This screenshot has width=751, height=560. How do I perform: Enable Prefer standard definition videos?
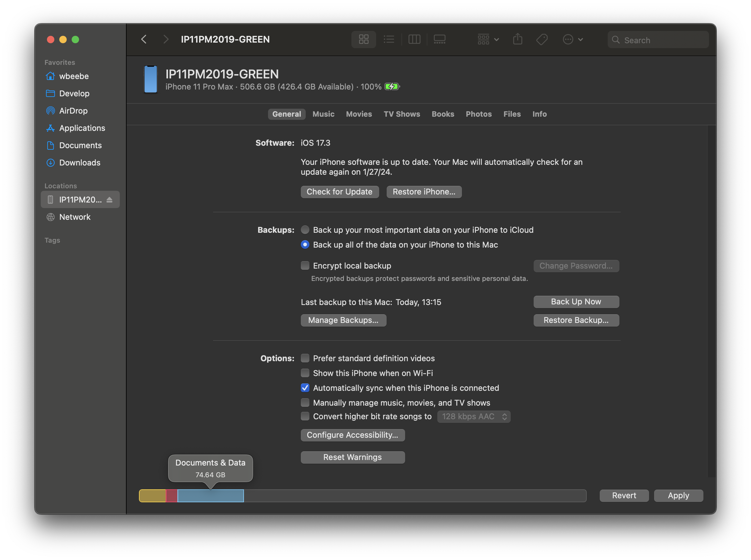coord(305,358)
